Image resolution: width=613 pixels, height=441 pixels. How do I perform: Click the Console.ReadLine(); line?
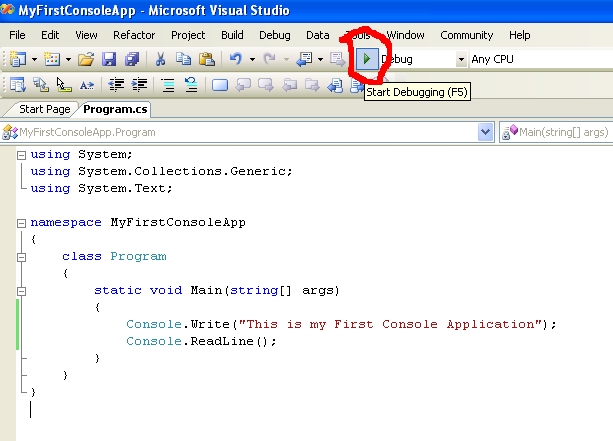pos(201,341)
